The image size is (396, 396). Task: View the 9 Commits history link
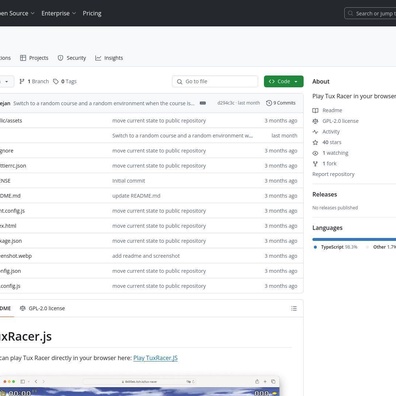coord(281,103)
